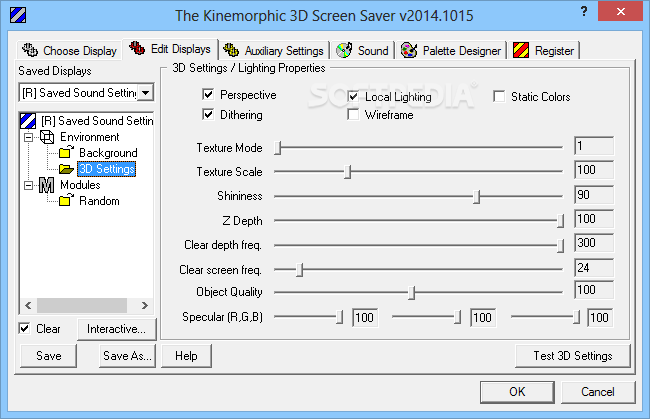
Task: Click the open folder icon next to 3D Settings
Action: 66,169
